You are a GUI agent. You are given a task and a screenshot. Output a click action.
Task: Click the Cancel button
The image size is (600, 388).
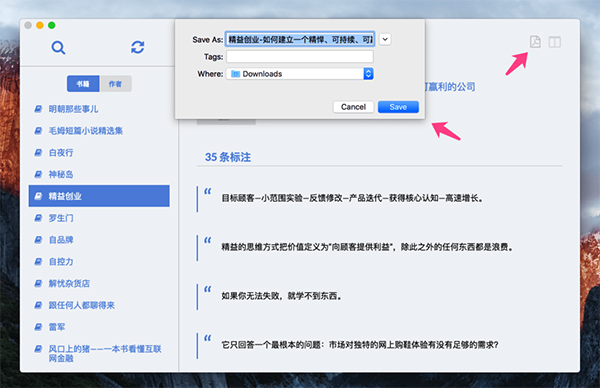pyautogui.click(x=353, y=107)
